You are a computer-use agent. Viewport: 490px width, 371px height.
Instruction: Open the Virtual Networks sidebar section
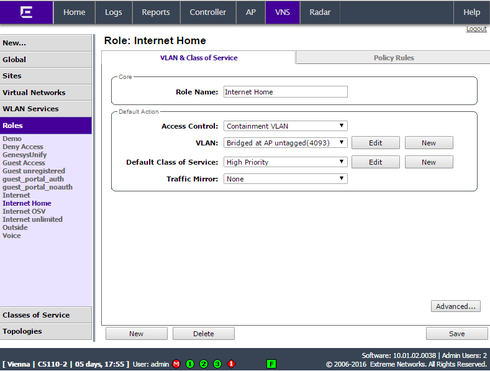coord(46,92)
